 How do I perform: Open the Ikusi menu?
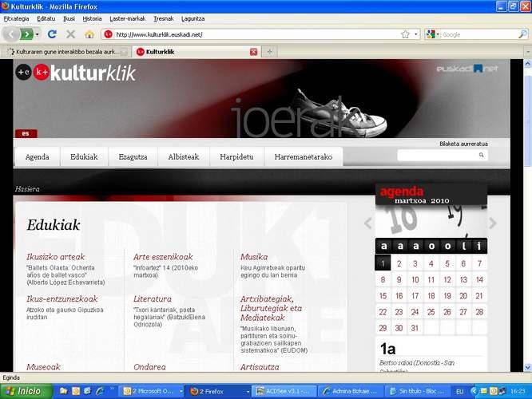coord(69,18)
